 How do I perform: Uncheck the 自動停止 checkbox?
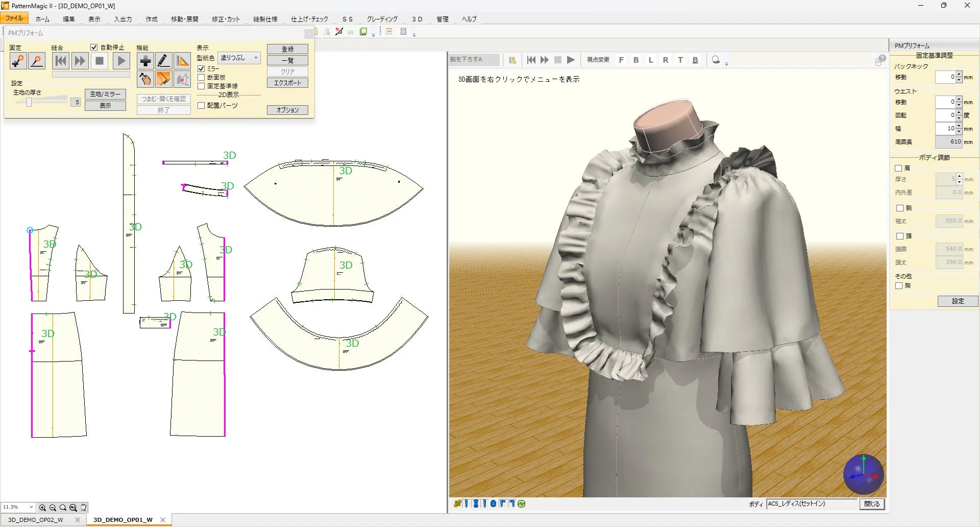94,47
